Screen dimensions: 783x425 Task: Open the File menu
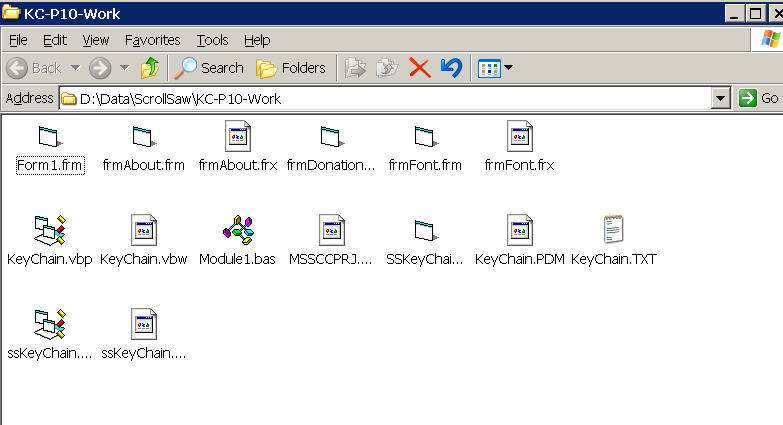(x=18, y=40)
